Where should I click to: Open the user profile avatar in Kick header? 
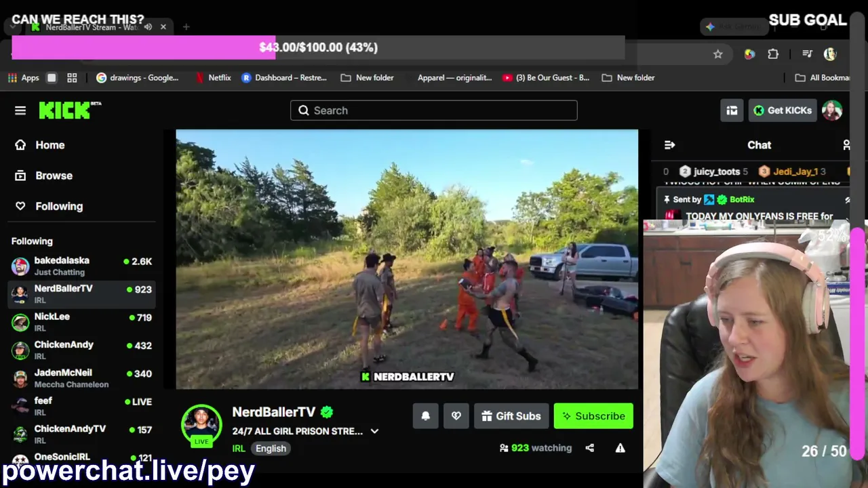tap(832, 110)
